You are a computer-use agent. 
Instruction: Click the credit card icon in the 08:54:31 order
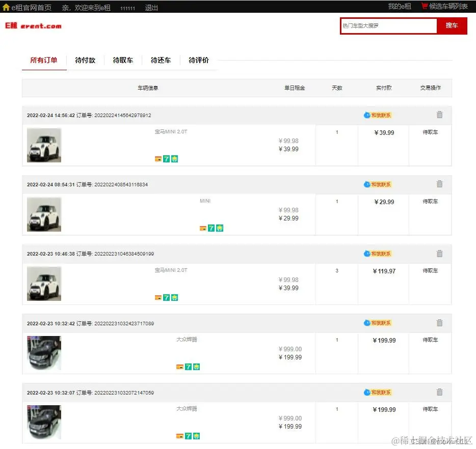[203, 228]
